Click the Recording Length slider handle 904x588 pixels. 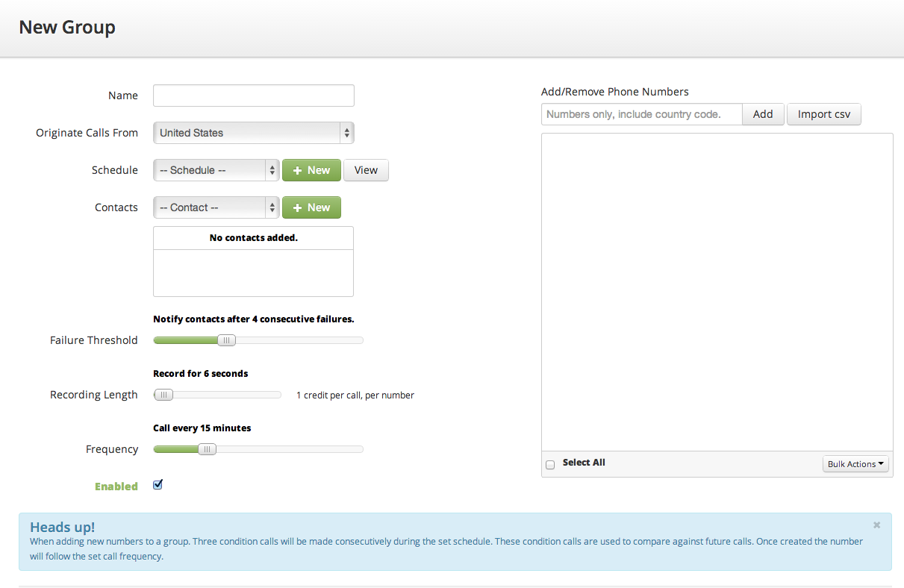click(x=163, y=395)
